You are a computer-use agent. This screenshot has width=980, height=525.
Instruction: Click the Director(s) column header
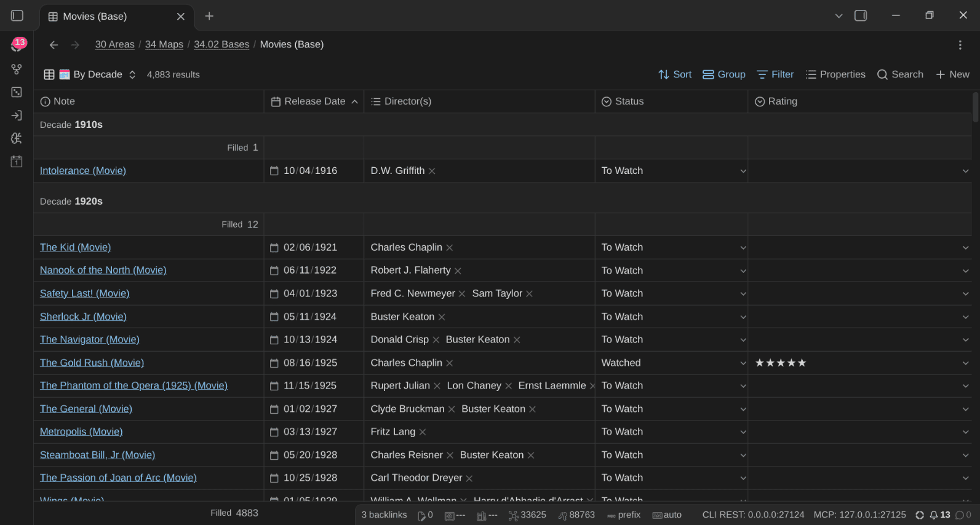pyautogui.click(x=479, y=101)
